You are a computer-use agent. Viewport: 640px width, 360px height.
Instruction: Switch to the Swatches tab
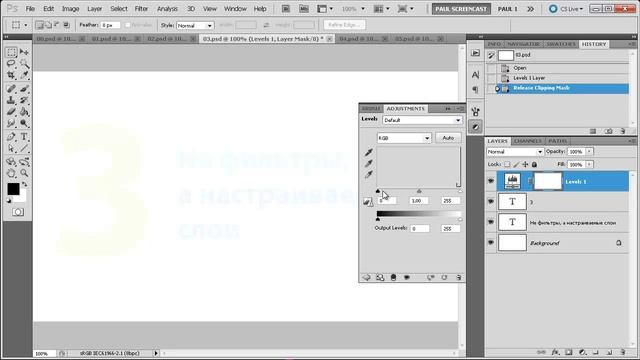point(561,44)
